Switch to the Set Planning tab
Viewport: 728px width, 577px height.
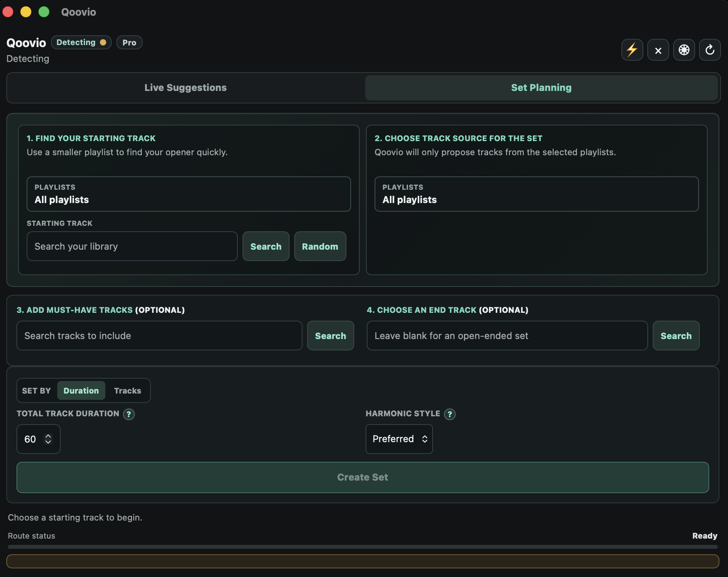(x=541, y=87)
